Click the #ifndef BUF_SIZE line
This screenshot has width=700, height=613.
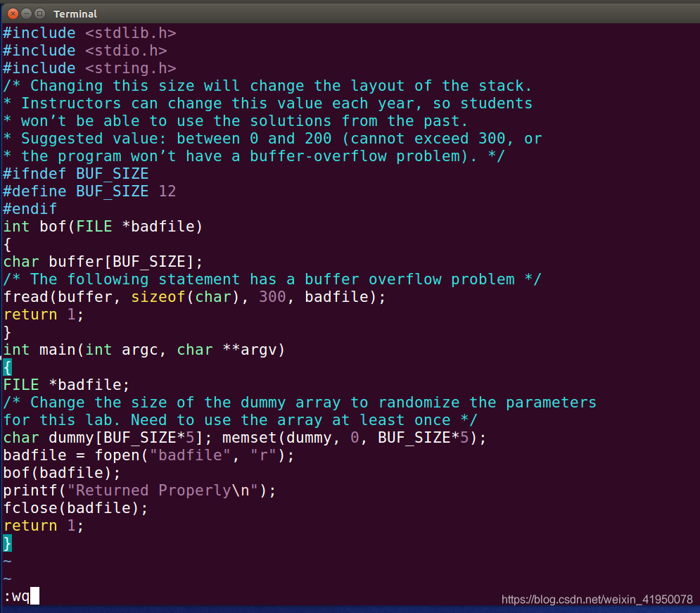[75, 173]
